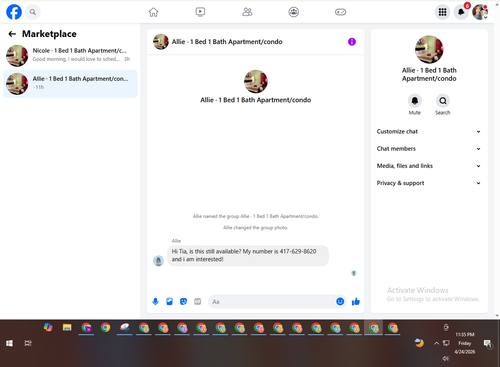Click 'Allie changed the group photo' text
The image size is (500, 367).
[x=255, y=228]
